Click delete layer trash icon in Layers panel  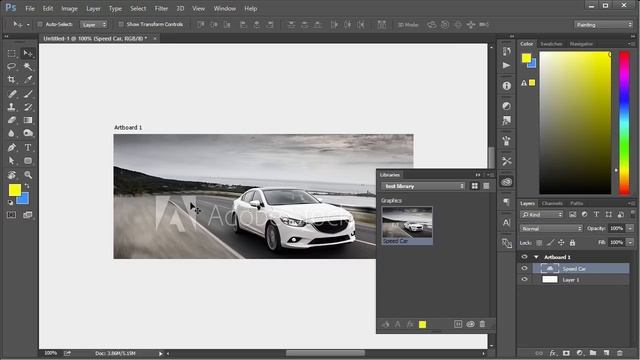620,353
